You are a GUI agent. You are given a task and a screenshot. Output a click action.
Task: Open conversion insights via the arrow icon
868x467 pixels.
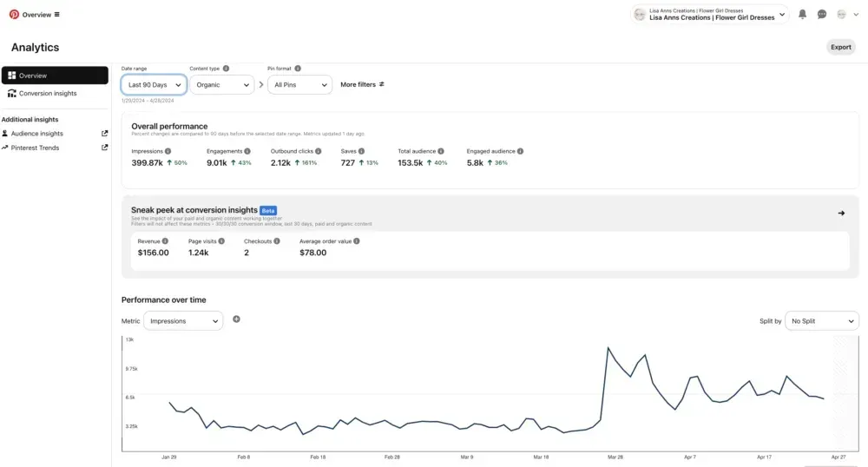(841, 213)
